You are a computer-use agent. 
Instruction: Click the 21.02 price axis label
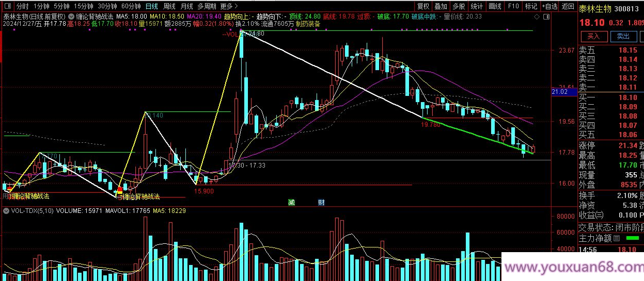pyautogui.click(x=560, y=92)
